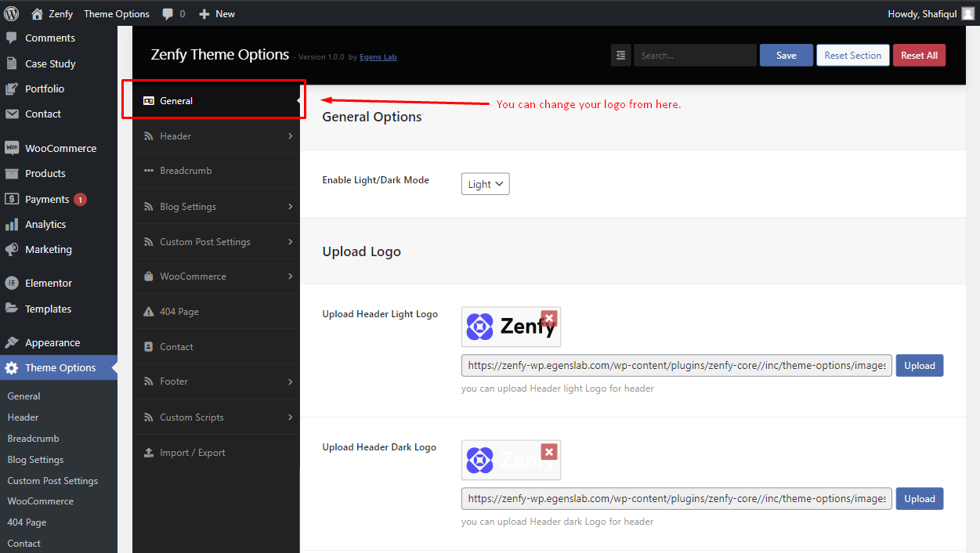Click the expand-all sections icon beside search
980x553 pixels.
tap(620, 56)
